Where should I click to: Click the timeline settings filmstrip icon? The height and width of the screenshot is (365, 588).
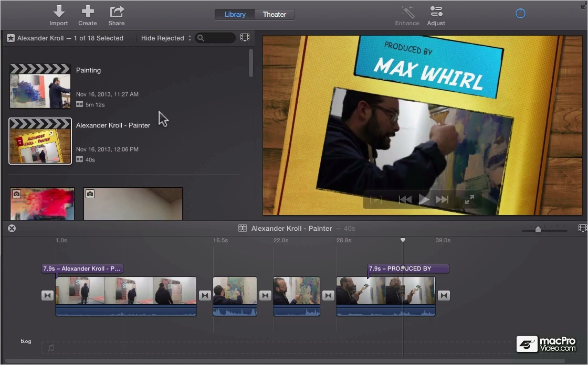(582, 229)
